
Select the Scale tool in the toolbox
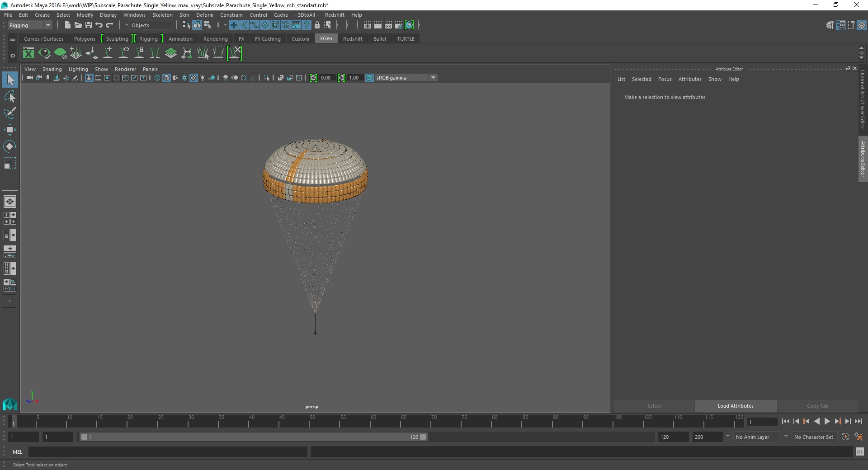coord(10,163)
